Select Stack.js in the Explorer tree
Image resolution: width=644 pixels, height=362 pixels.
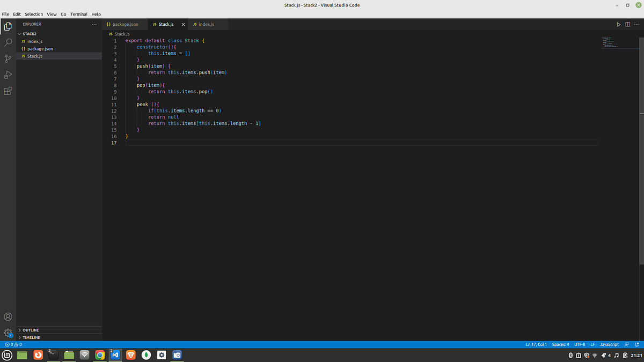59,56
